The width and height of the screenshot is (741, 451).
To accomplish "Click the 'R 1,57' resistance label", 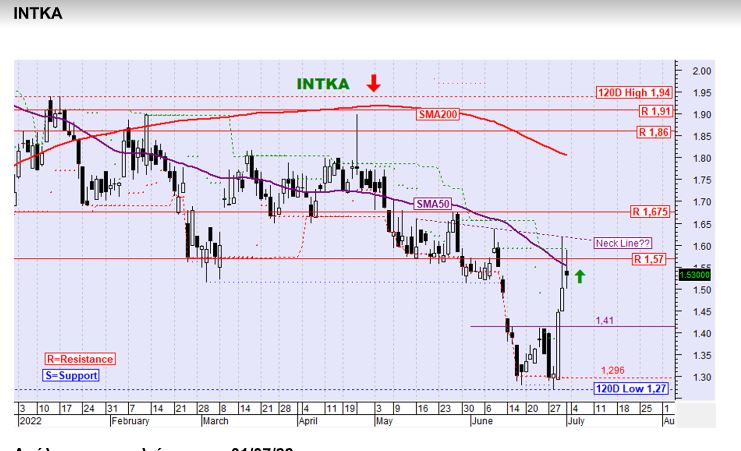I will [x=648, y=260].
